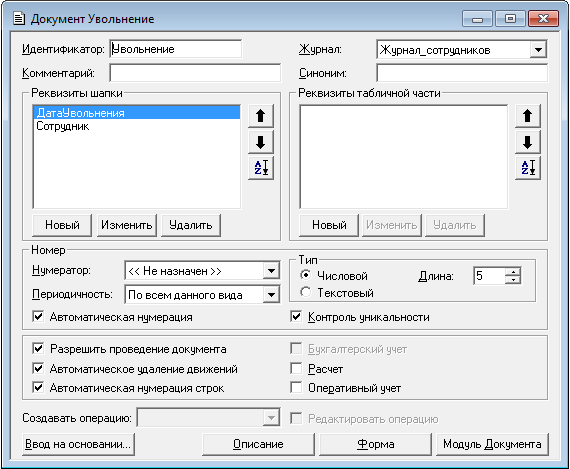Viewport: 570px width, 469px height.
Task: Click Изменить under Реквизиты шапки
Action: [x=127, y=225]
